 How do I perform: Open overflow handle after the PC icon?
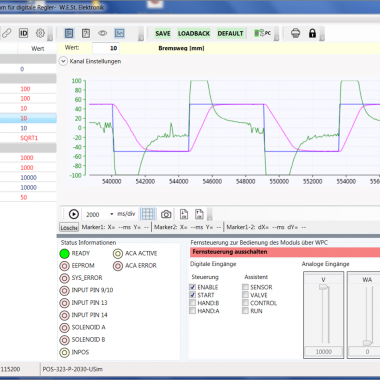(276, 33)
